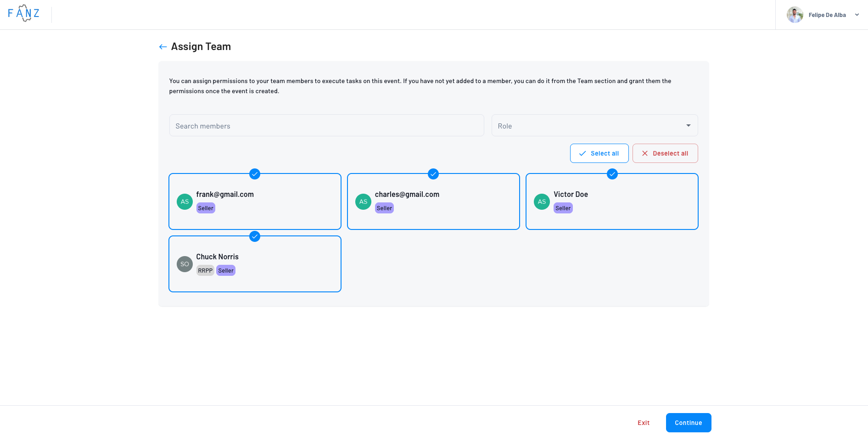868x436 pixels.
Task: Click the AS avatar for frank@gmail.com
Action: coord(185,202)
